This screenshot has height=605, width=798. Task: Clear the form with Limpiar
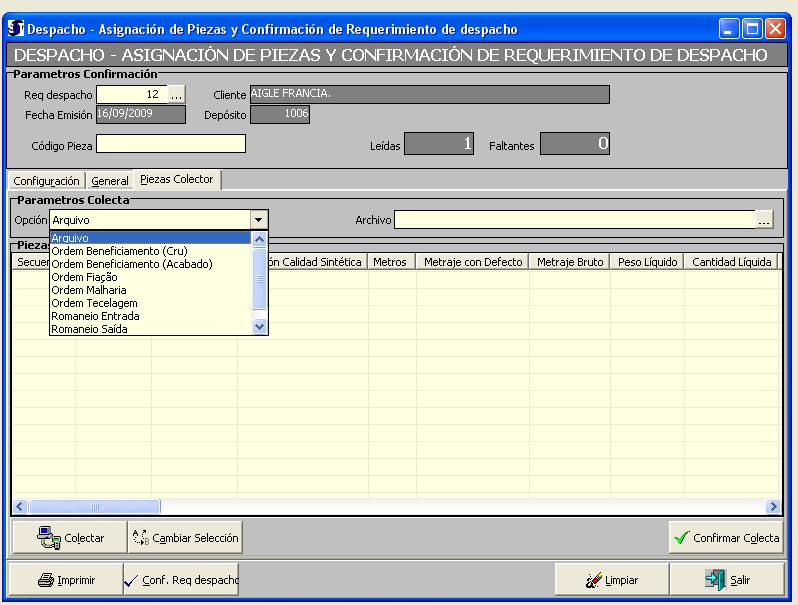[612, 580]
